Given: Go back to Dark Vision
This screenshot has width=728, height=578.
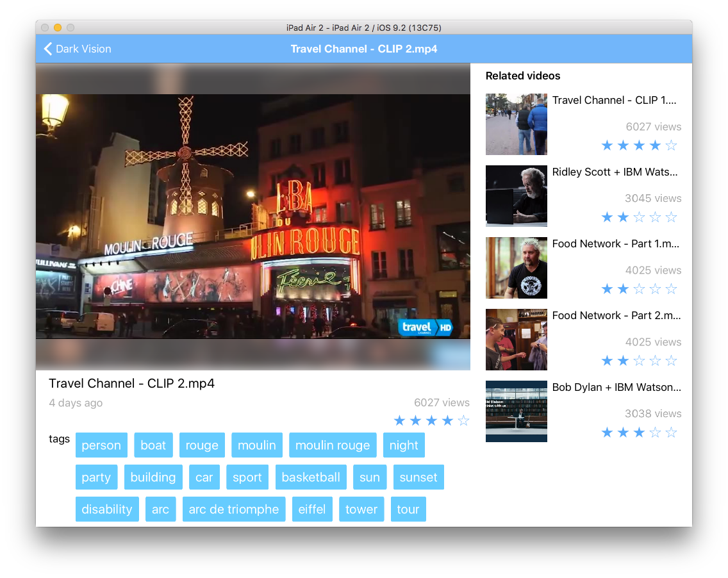Looking at the screenshot, I should pos(78,49).
